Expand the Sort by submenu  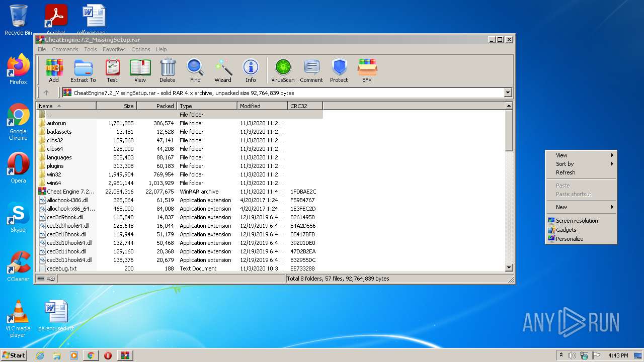click(x=581, y=164)
